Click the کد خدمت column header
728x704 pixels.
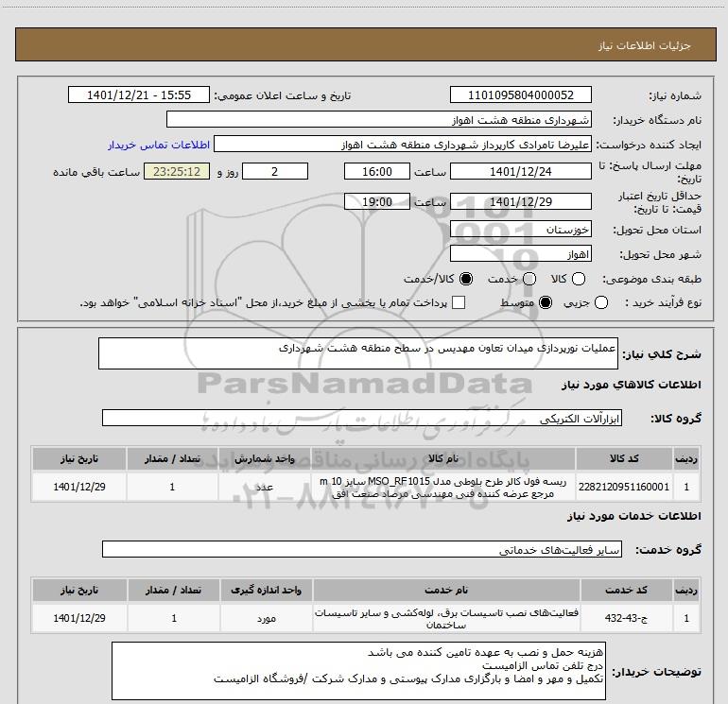coord(626,590)
